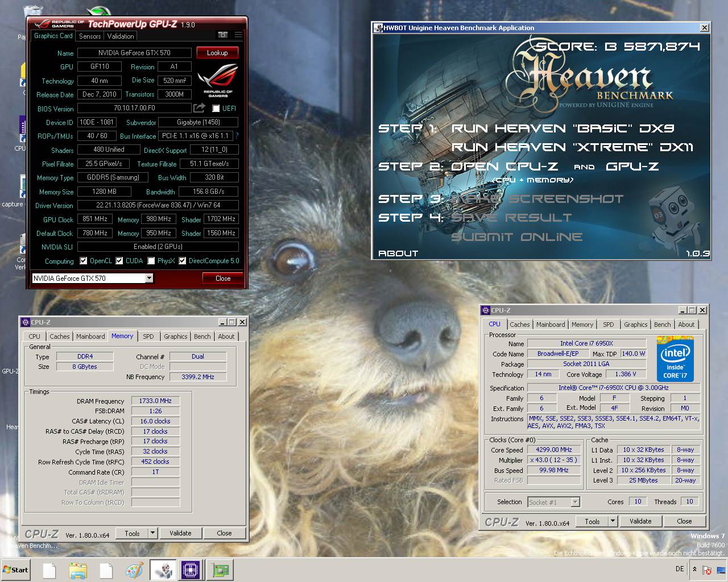728x582 pixels.
Task: Open the Graphics tab in right CPU-Z
Action: click(x=635, y=325)
